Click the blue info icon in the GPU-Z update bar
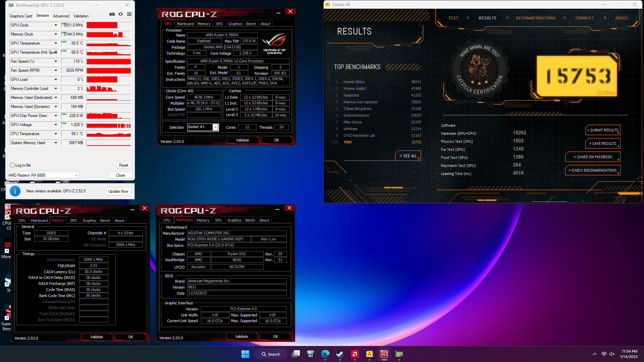 [15, 191]
